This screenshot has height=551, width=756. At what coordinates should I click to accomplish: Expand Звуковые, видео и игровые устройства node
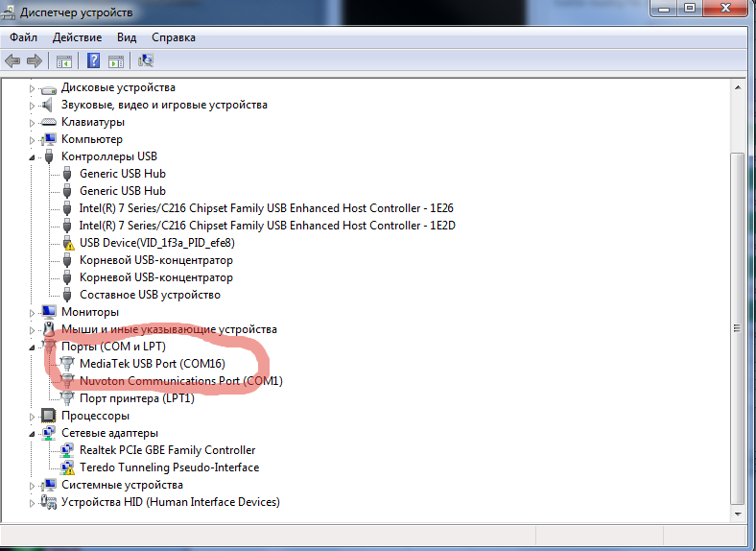pyautogui.click(x=32, y=106)
